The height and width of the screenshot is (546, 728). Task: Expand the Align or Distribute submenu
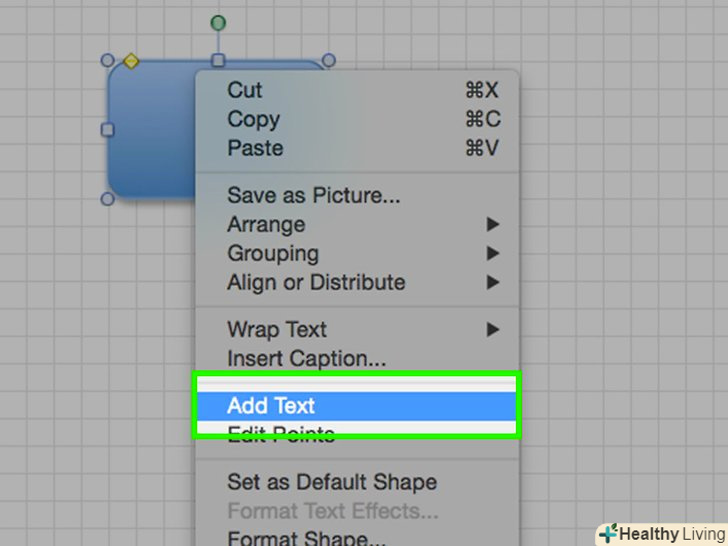click(316, 283)
